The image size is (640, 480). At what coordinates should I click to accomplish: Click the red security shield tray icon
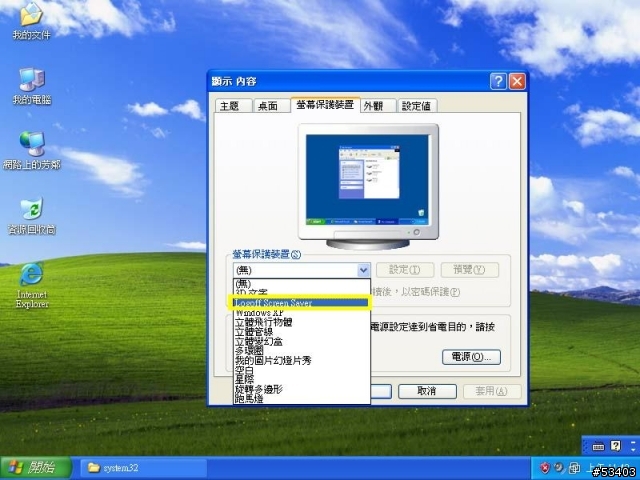click(x=544, y=468)
